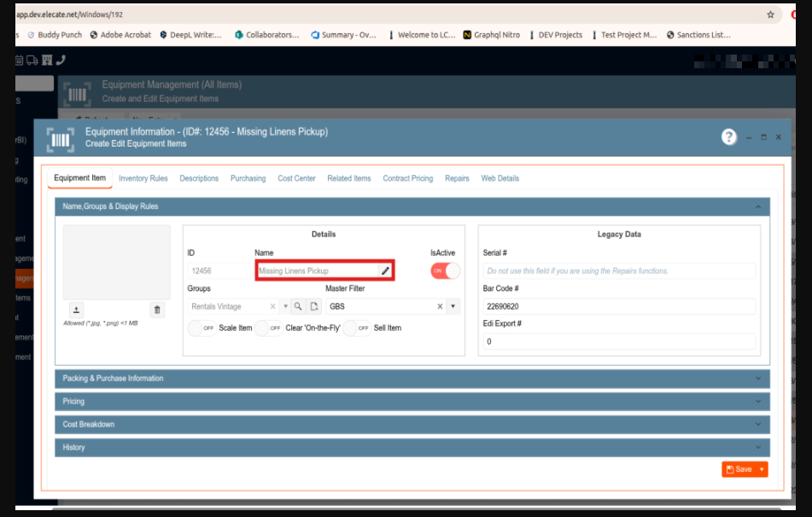Turn on the Sell Item toggle
The height and width of the screenshot is (517, 812).
pyautogui.click(x=357, y=328)
